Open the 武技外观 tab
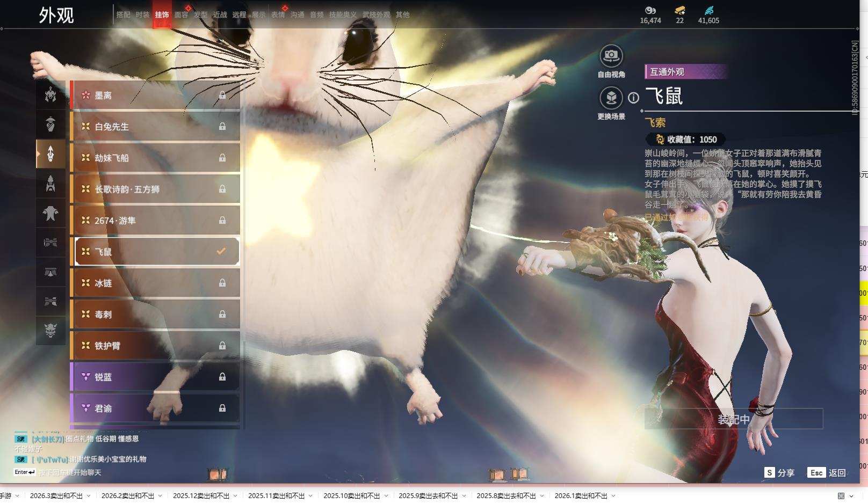This screenshot has width=868, height=504. click(376, 14)
